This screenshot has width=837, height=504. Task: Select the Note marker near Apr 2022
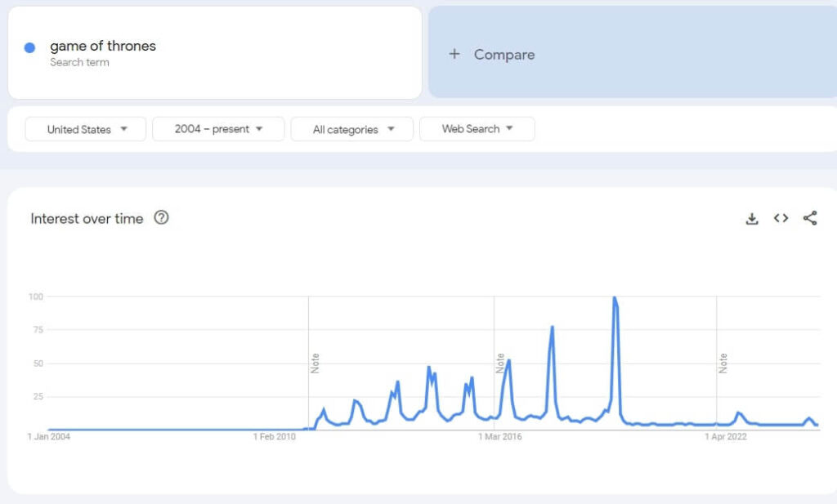coord(723,364)
